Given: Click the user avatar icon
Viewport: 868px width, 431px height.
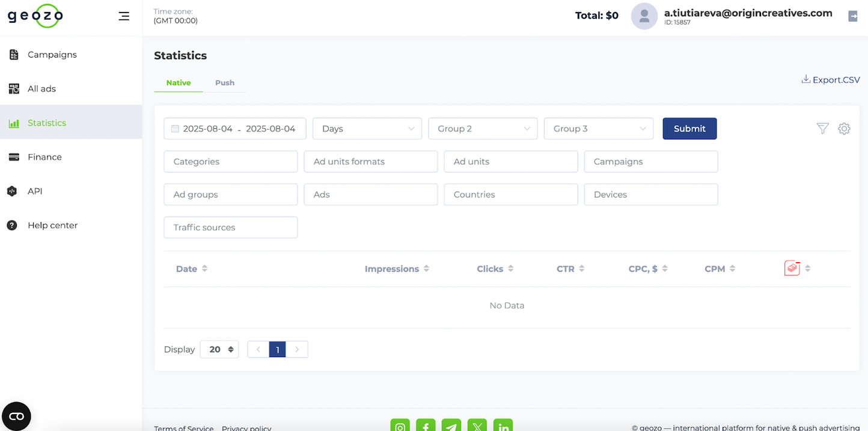Looking at the screenshot, I should tap(644, 16).
